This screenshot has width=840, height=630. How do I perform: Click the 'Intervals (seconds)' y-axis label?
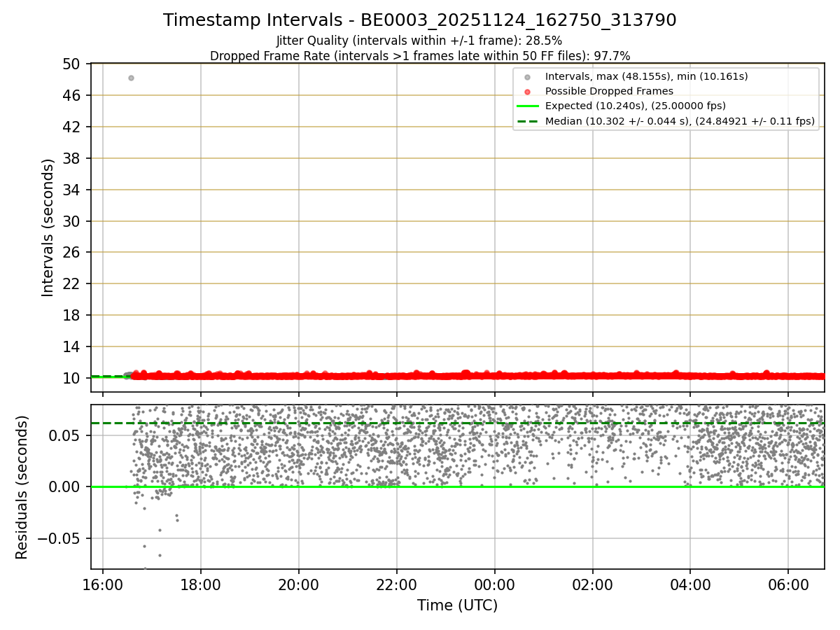click(x=48, y=227)
